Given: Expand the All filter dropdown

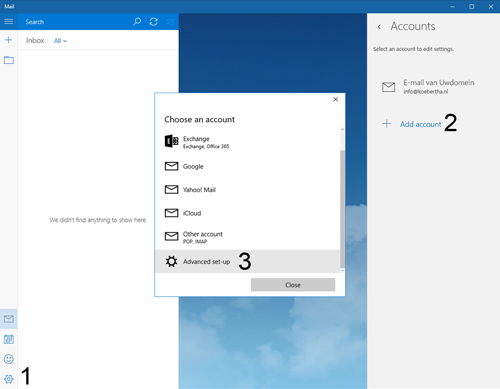Looking at the screenshot, I should click(x=60, y=41).
